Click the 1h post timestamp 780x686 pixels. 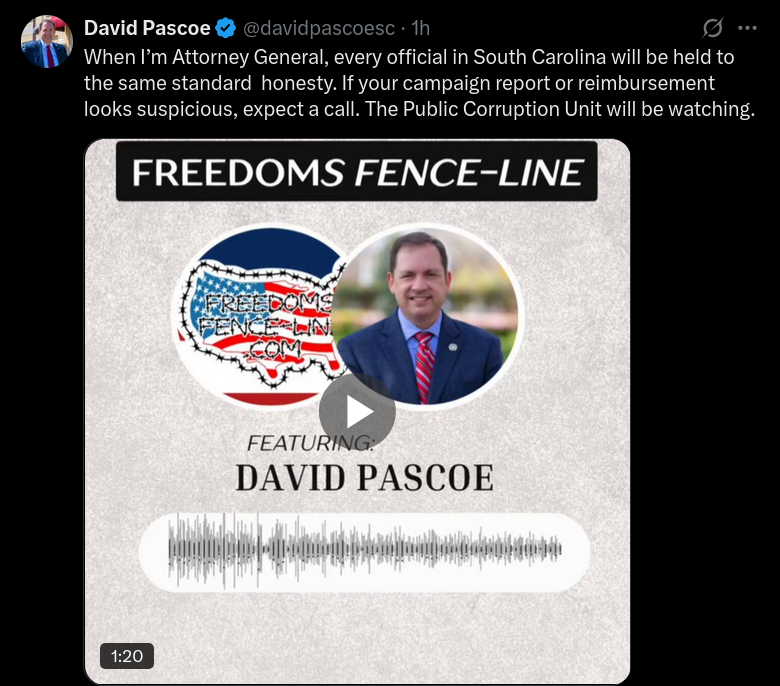coord(420,28)
